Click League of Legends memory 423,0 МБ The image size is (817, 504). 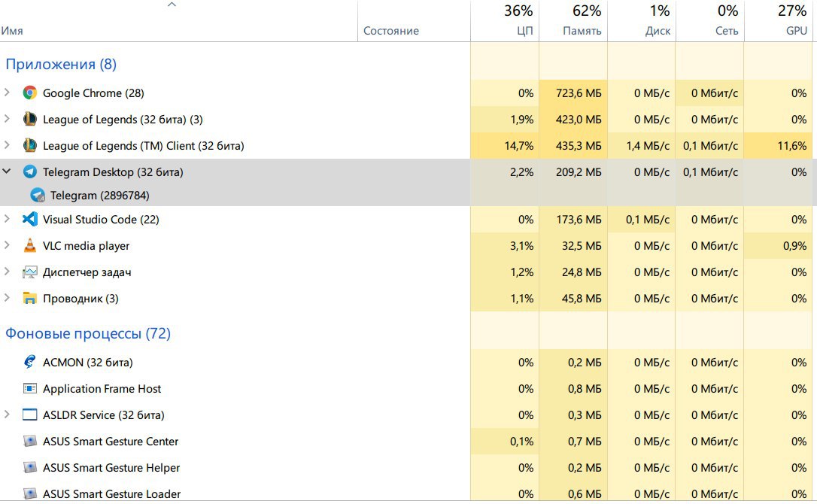[579, 120]
